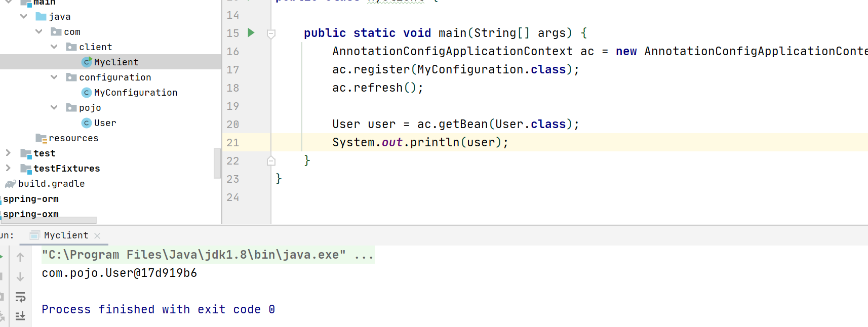This screenshot has width=868, height=327.
Task: Collapse the configuration package chevron
Action: coord(54,77)
